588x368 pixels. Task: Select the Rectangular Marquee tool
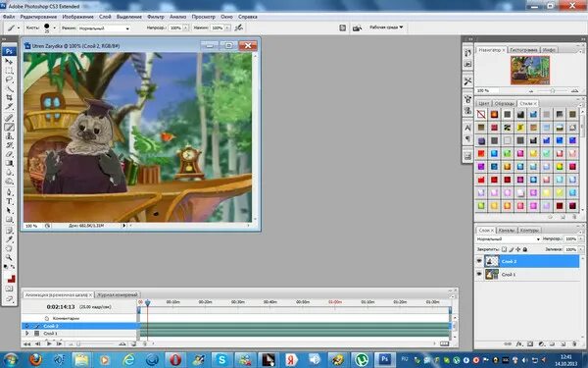pyautogui.click(x=9, y=71)
